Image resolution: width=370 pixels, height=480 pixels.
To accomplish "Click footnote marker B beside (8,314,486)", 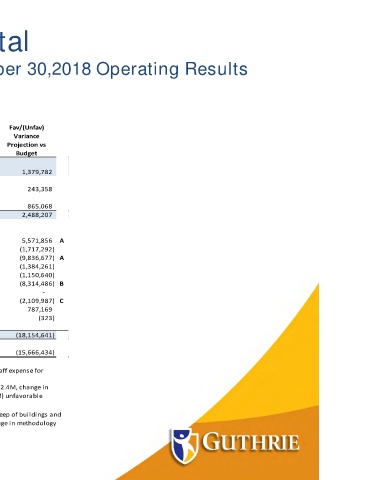I will [62, 284].
